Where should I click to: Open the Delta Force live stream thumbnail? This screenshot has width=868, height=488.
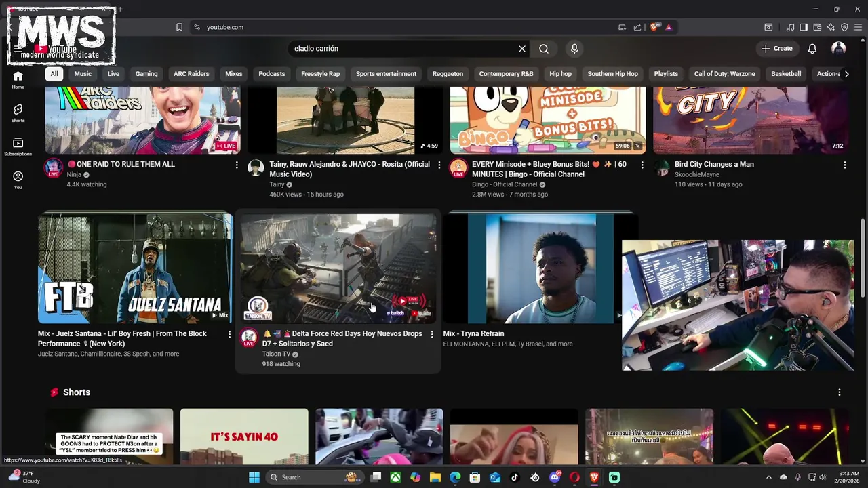pyautogui.click(x=338, y=268)
